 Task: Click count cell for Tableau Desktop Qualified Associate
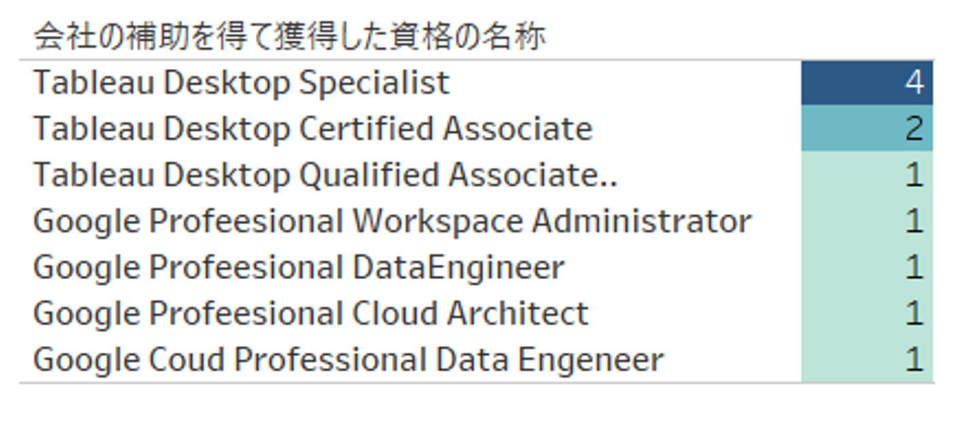(x=866, y=175)
